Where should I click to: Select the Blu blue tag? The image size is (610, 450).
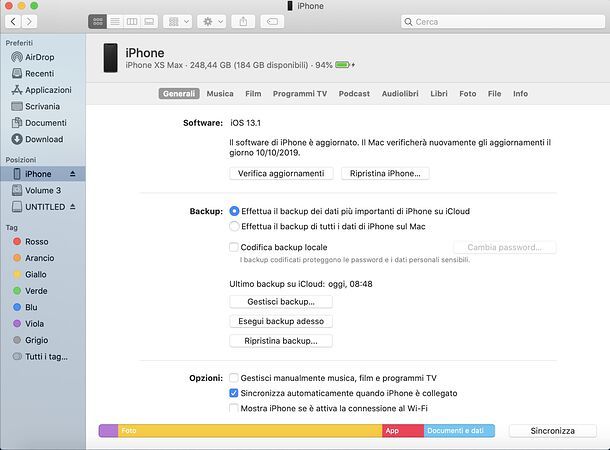pos(25,307)
